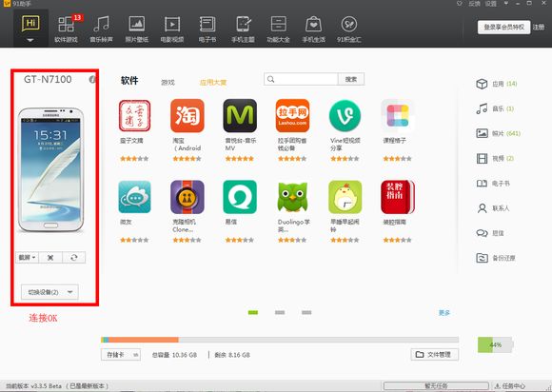Open the Clone camera app icon
The image size is (552, 392).
(187, 197)
